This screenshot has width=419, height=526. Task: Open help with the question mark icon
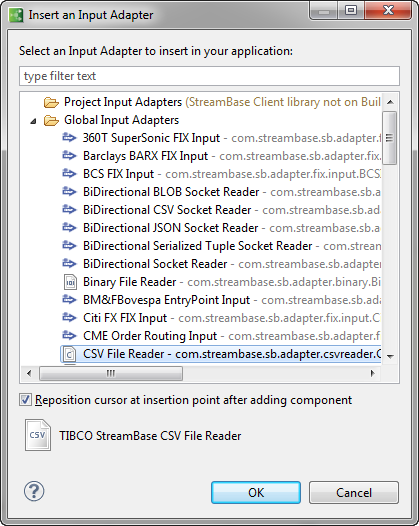[x=34, y=491]
